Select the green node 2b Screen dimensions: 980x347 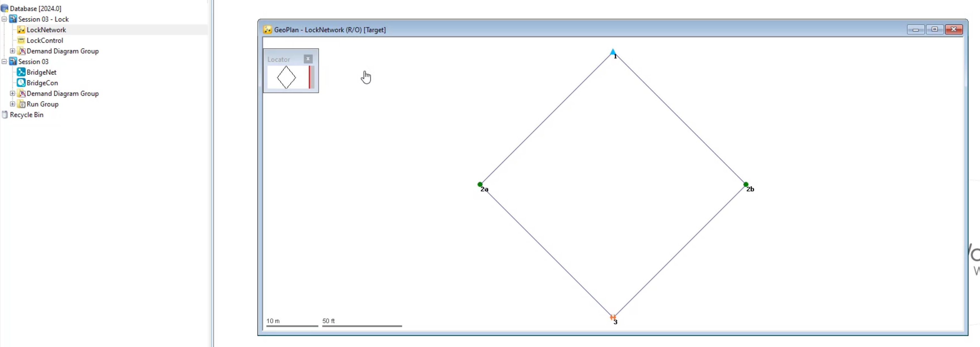point(746,184)
